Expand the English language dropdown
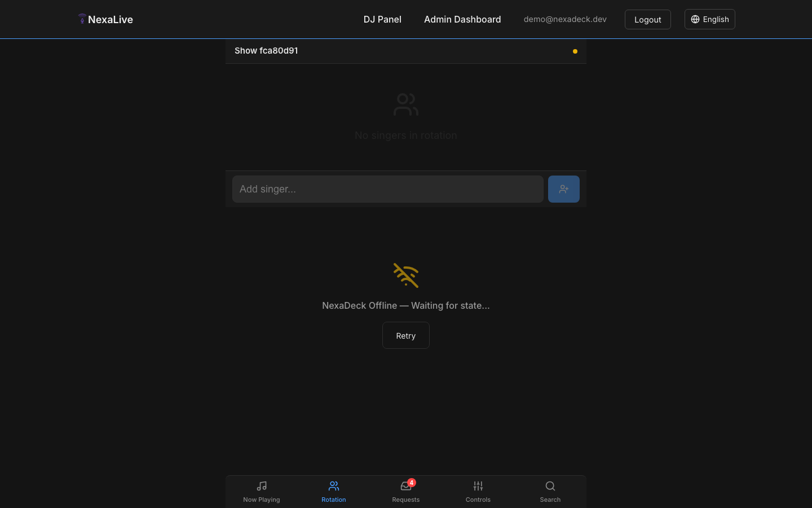The image size is (812, 508). tap(710, 19)
